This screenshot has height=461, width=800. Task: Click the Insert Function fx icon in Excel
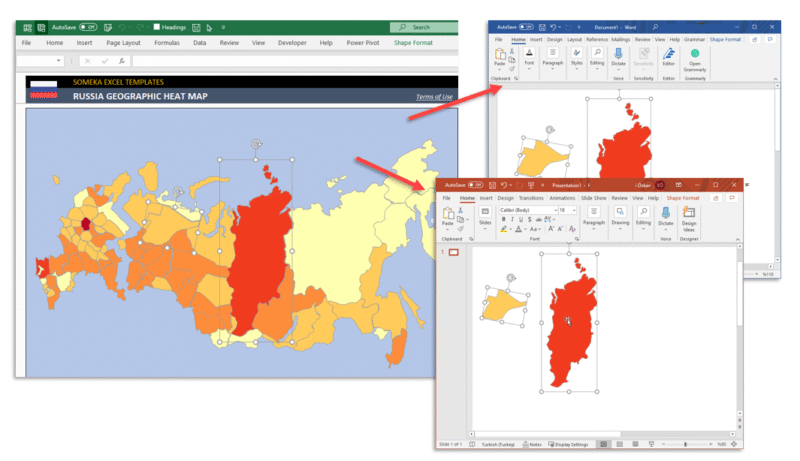[x=121, y=61]
